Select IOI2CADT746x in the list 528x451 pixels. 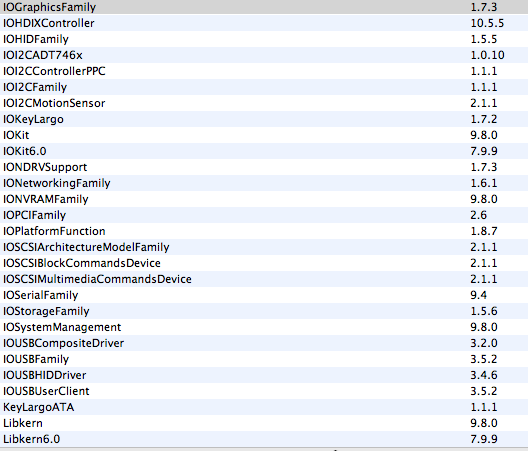tap(264, 55)
